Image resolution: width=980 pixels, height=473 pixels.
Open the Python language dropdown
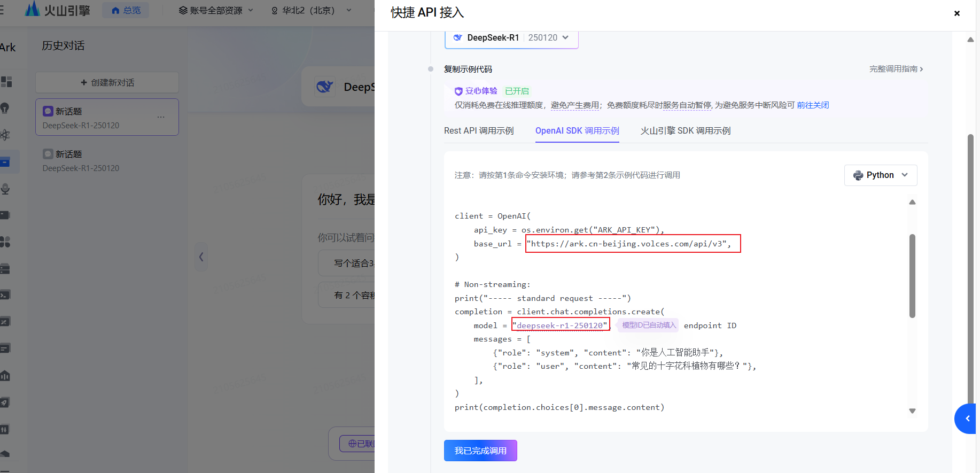(x=881, y=175)
